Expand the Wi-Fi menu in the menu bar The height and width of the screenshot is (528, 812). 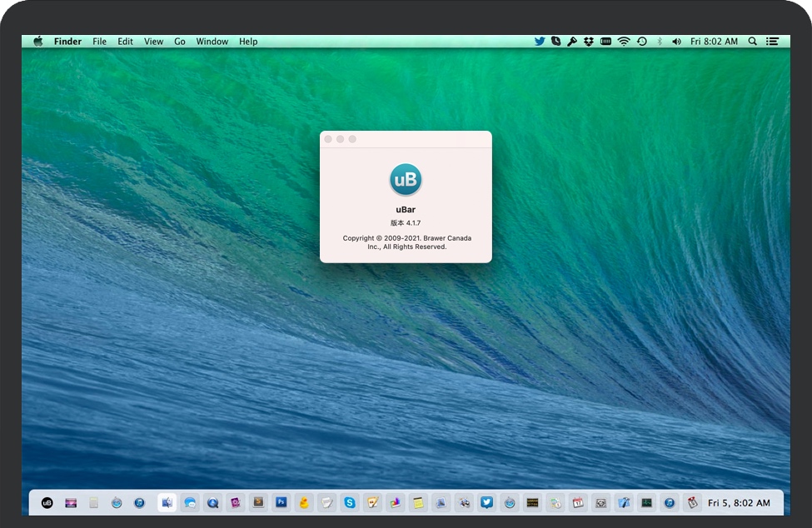tap(624, 41)
